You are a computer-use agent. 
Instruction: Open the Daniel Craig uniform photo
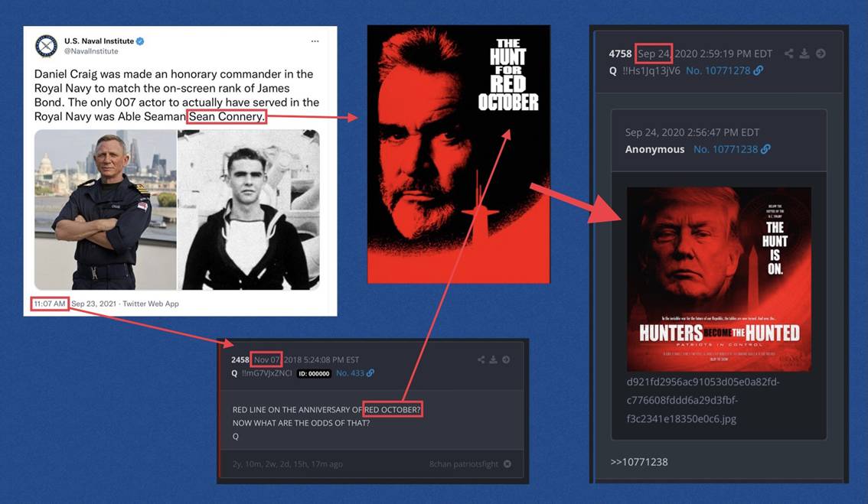(105, 210)
